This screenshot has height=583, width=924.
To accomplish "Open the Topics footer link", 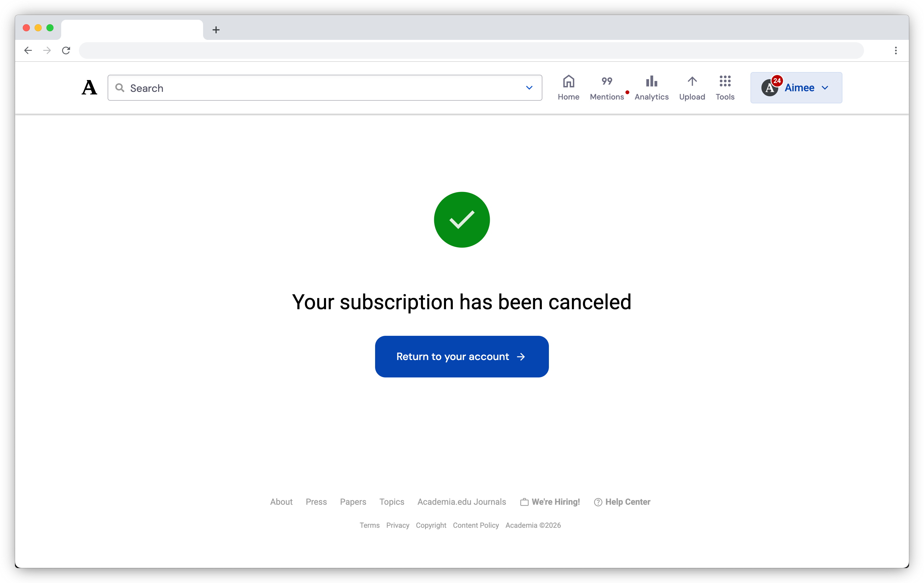I will [392, 502].
